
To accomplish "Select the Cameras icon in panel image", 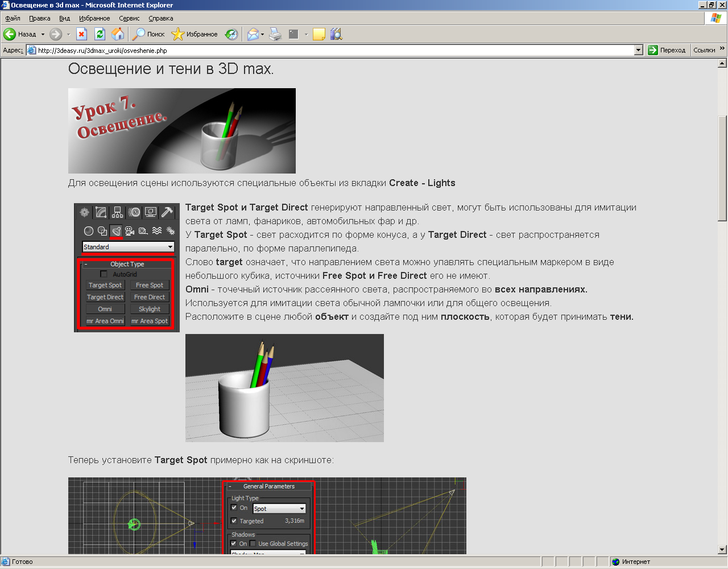I will 130,231.
